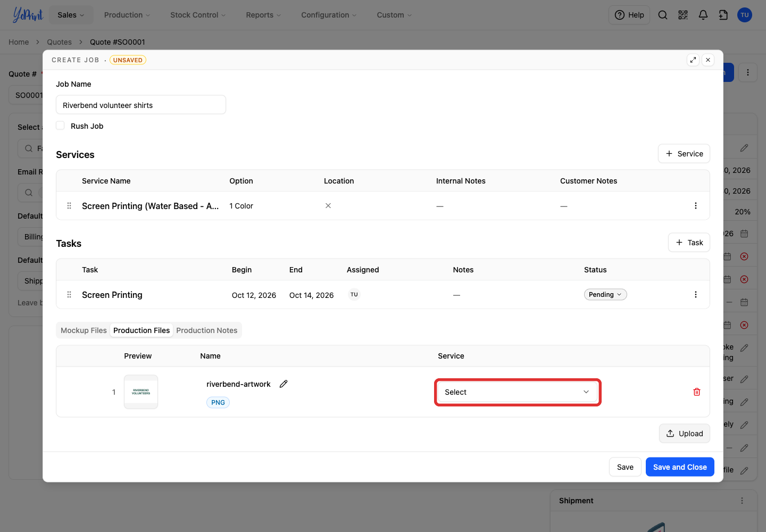Screen dimensions: 766x532
Task: Open the riverbend-artwork preview thumbnail
Action: (141, 392)
